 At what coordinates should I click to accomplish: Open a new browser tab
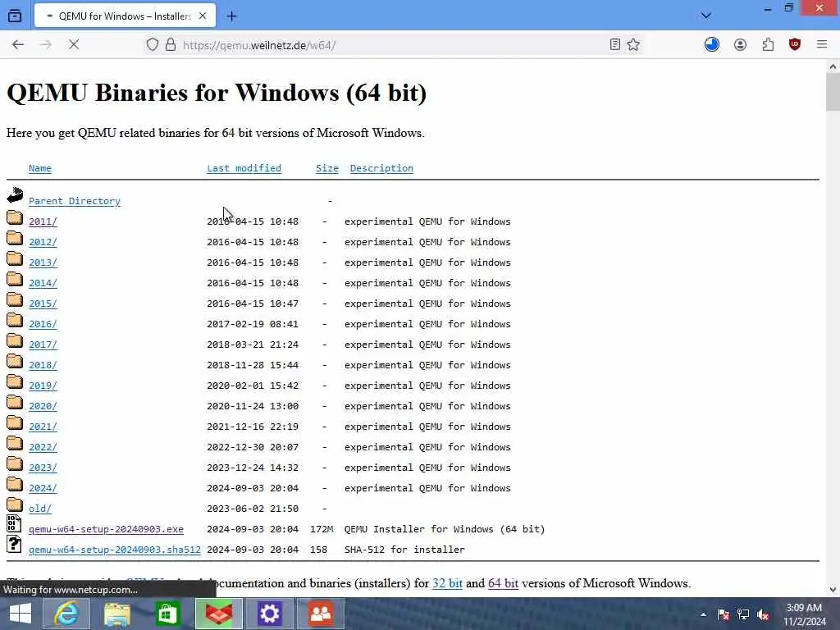231,16
